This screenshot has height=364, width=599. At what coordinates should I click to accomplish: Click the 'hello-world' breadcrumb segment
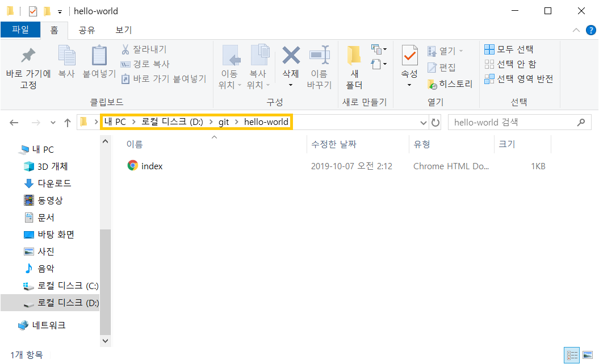point(266,122)
